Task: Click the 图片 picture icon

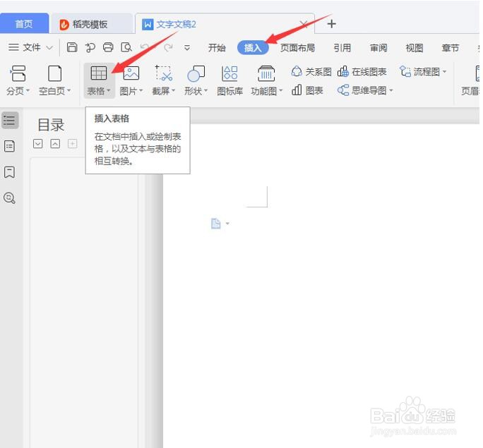Action: (131, 73)
